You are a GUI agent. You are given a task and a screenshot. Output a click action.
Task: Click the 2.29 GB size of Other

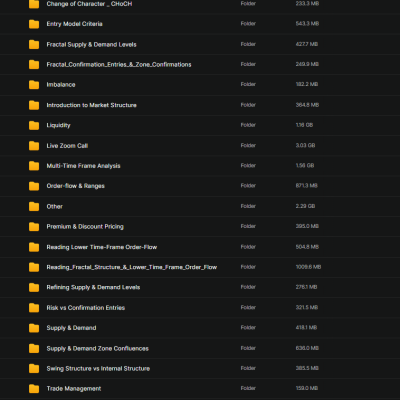click(x=305, y=206)
